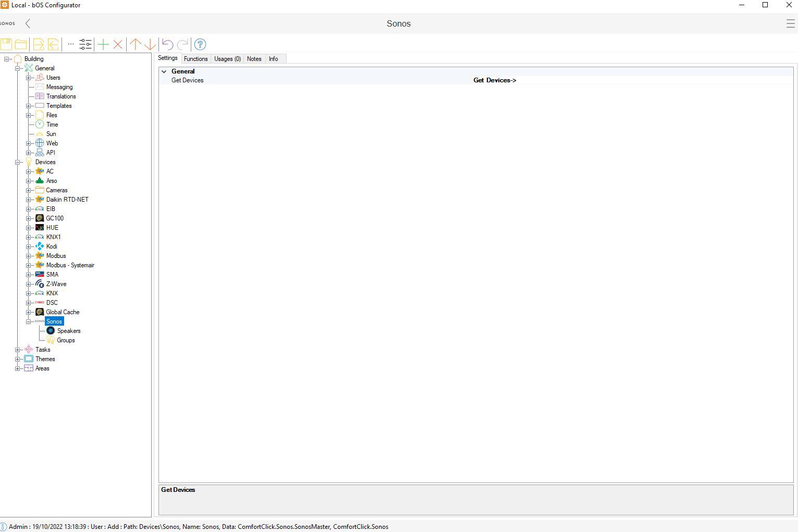
Task: Select Translations in the tree
Action: coord(61,96)
